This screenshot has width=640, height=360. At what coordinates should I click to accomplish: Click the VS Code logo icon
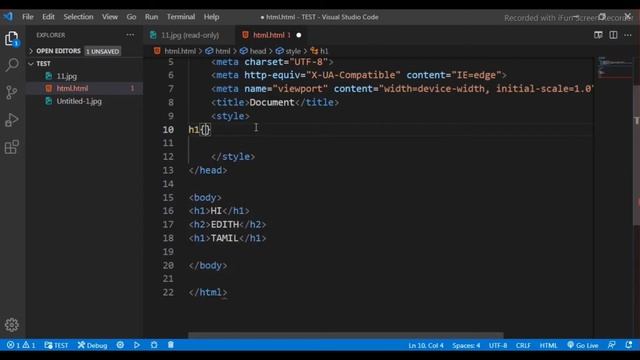(8, 17)
